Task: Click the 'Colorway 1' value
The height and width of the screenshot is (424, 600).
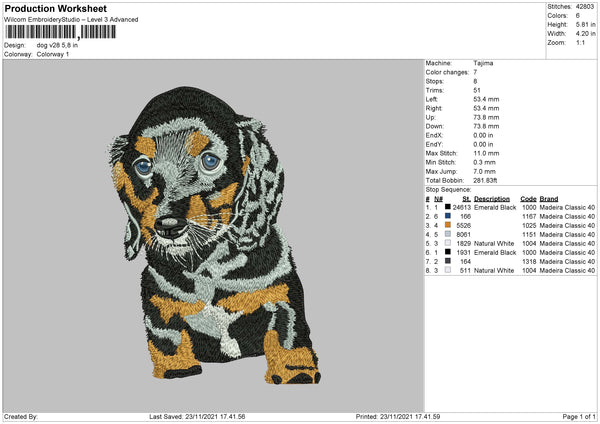Action: click(x=53, y=54)
